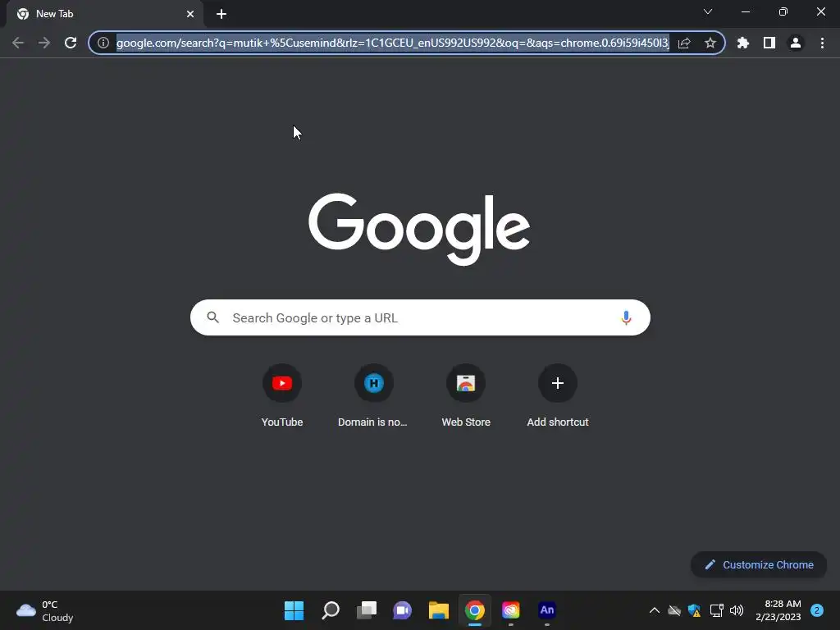
Task: Open the volume speaker tray icon
Action: (x=737, y=610)
